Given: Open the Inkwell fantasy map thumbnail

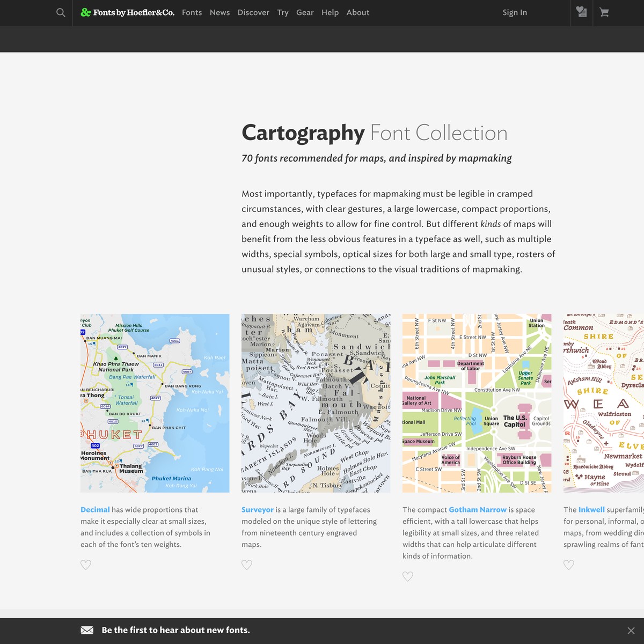Looking at the screenshot, I should tap(604, 403).
